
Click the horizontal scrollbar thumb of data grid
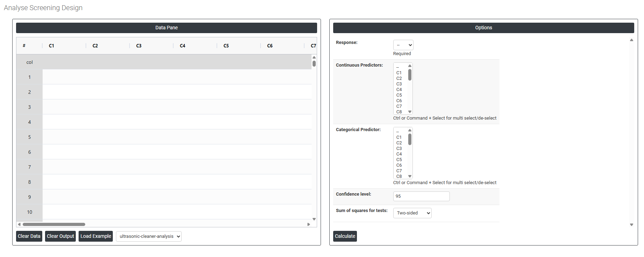coord(54,224)
